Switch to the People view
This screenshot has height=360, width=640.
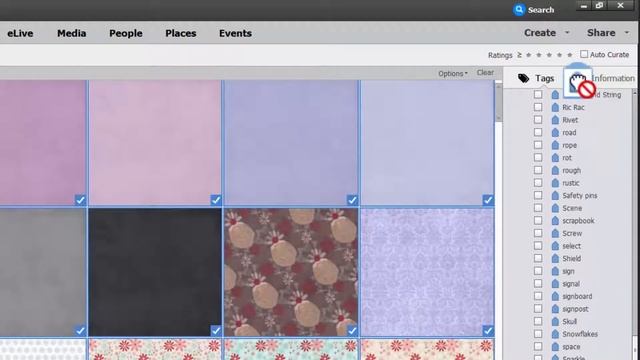pos(126,33)
